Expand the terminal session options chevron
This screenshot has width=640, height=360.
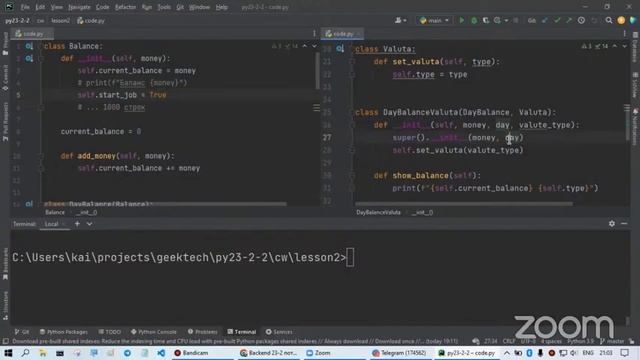[x=89, y=224]
